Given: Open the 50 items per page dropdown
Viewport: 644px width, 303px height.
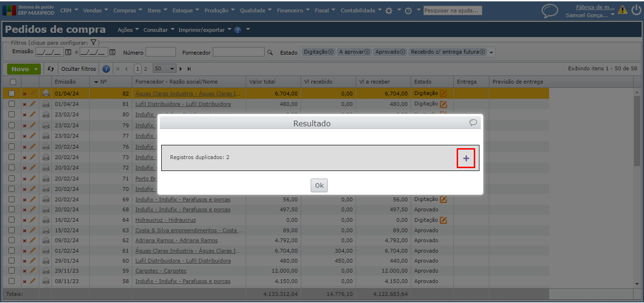Looking at the screenshot, I should coord(165,69).
